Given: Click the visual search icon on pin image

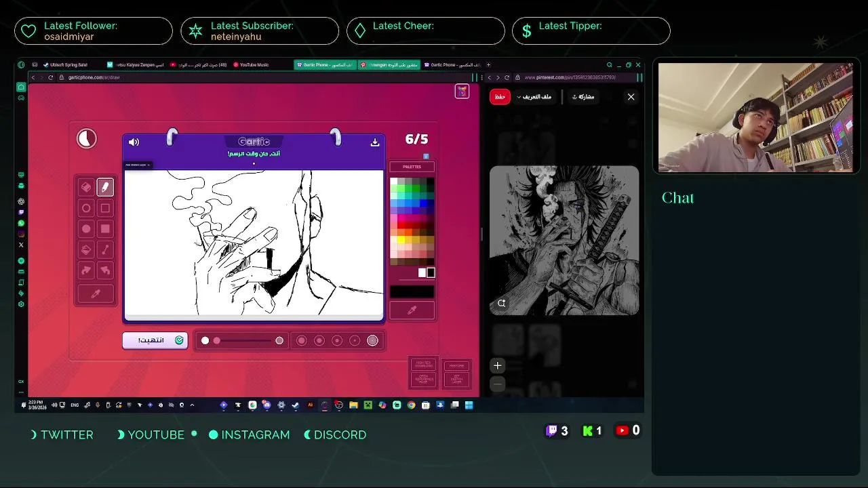Looking at the screenshot, I should pos(502,304).
